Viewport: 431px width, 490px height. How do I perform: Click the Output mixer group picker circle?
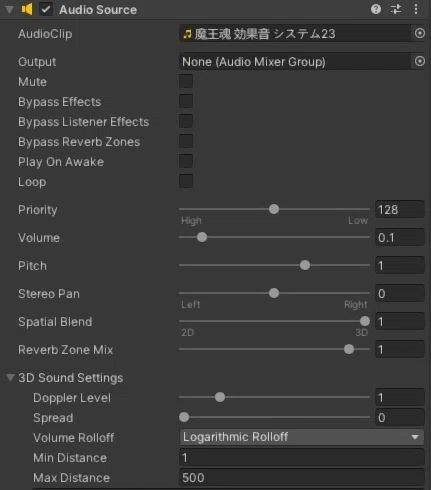[420, 61]
